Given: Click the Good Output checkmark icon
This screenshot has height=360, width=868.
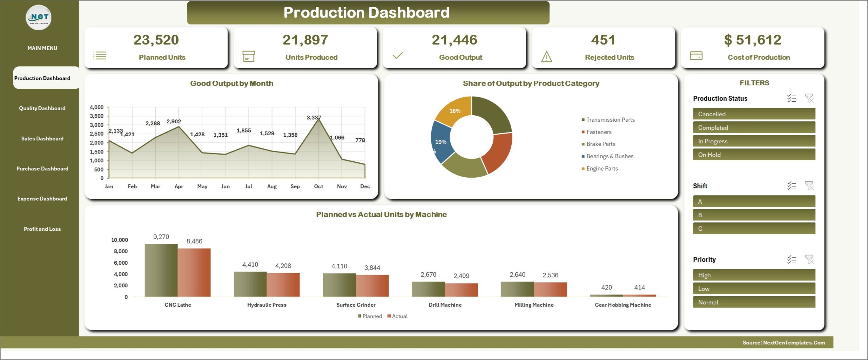Looking at the screenshot, I should pos(398,55).
